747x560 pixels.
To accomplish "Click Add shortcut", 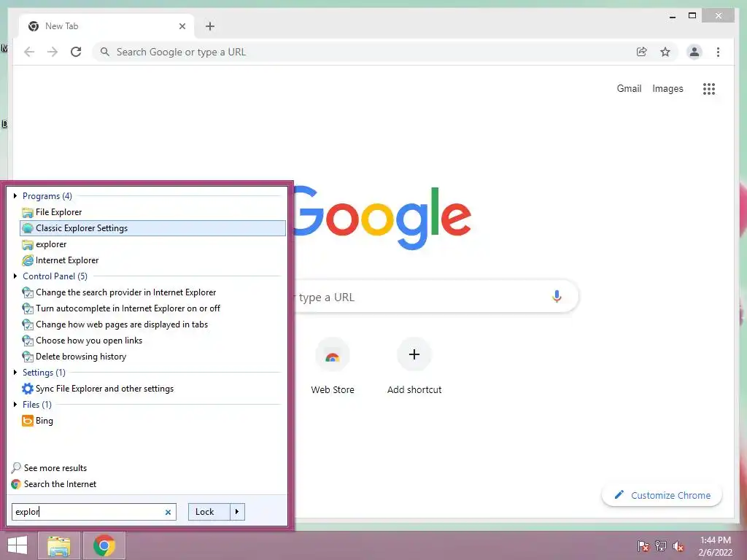I will coord(414,367).
